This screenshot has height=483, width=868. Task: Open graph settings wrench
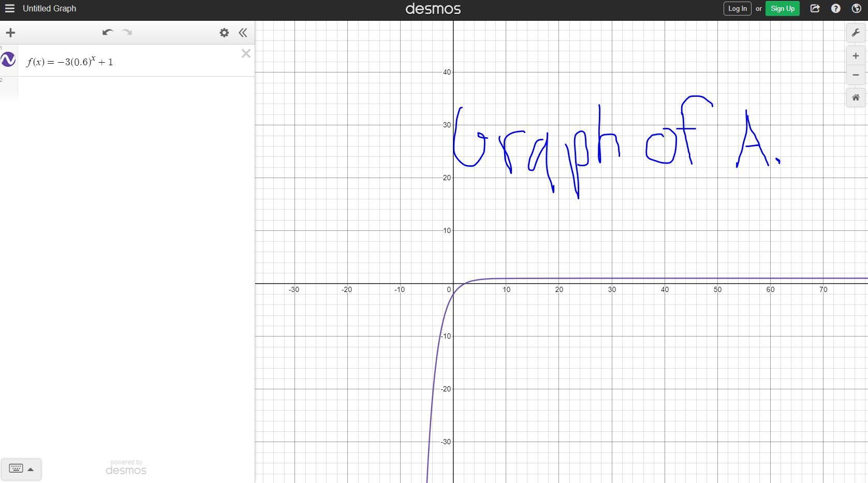[856, 33]
